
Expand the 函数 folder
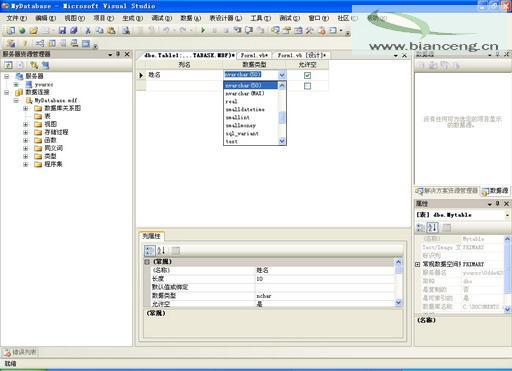coord(25,140)
